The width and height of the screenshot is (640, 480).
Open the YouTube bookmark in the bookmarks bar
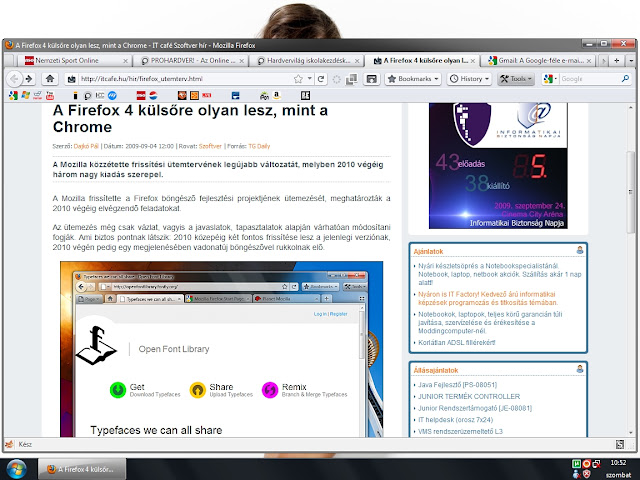[x=50, y=96]
